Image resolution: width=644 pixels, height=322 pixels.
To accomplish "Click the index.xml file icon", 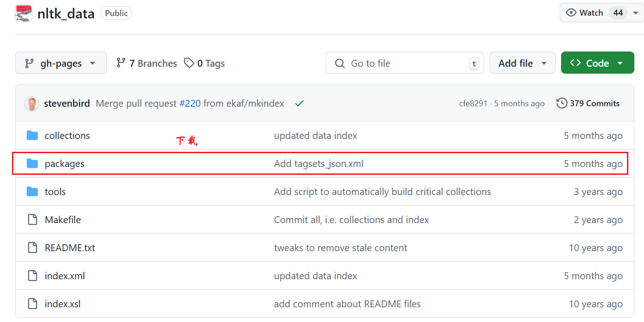I will coord(32,276).
